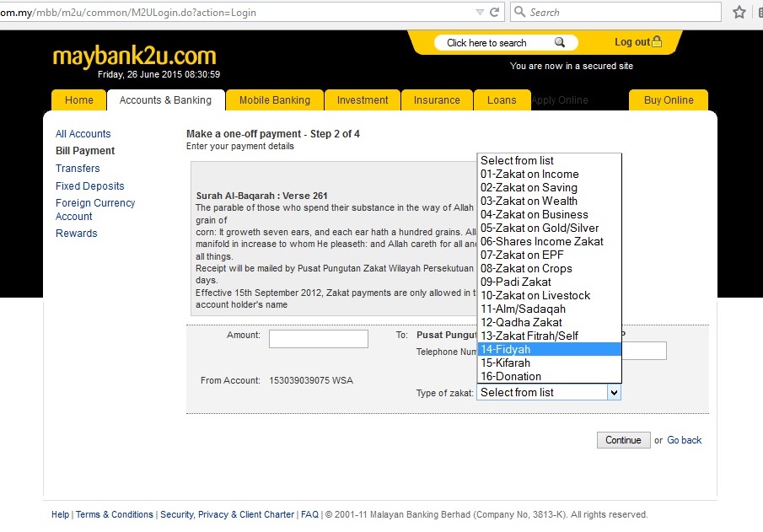Open Transfers in the sidebar
Viewport: 763px width, 532px height.
pos(78,169)
